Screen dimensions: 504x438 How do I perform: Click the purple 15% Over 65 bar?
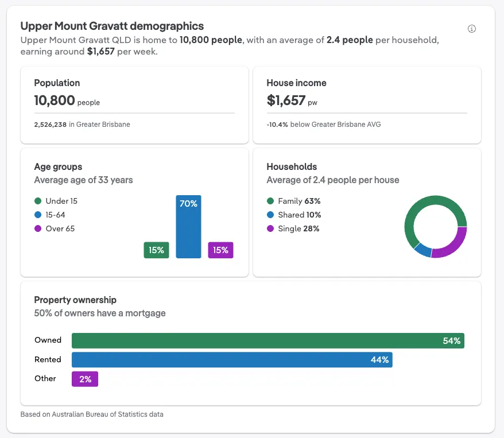220,250
